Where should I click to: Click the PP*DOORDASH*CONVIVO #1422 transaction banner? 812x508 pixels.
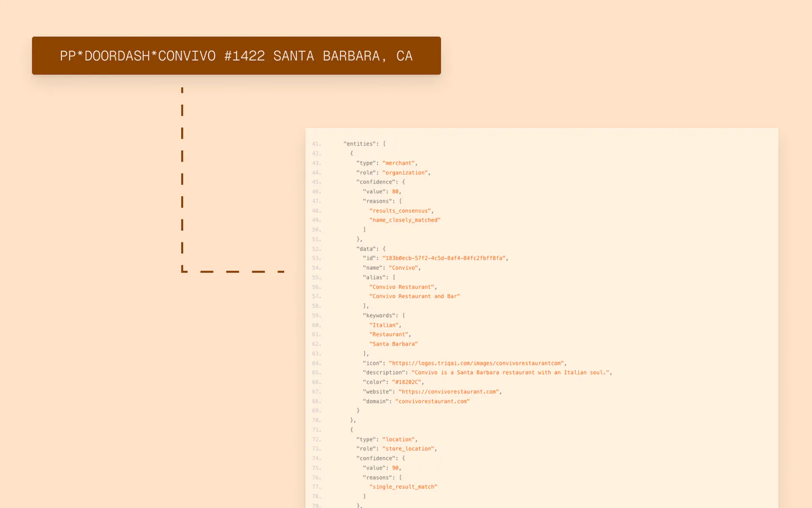[x=236, y=56]
